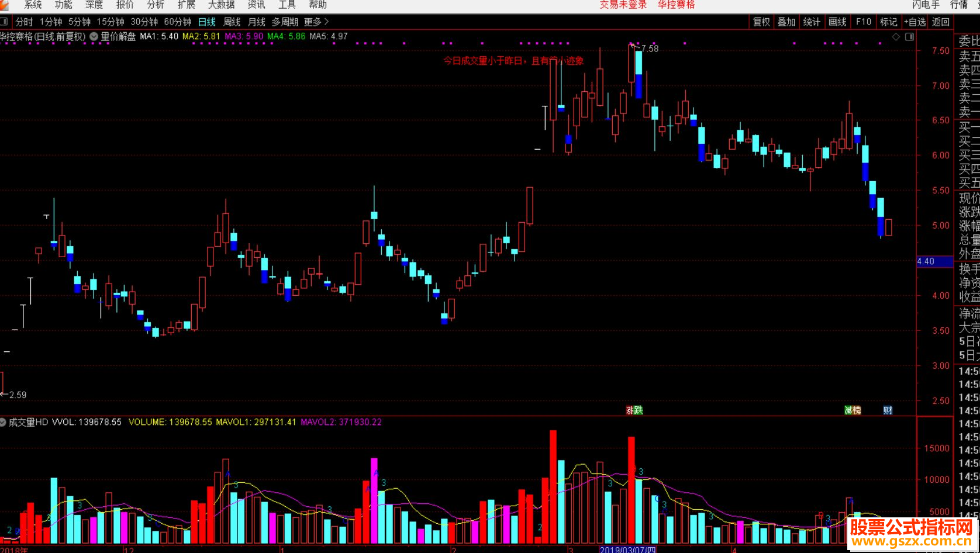Switch to the 行情 view
This screenshot has height=553, width=980.
[x=959, y=5]
